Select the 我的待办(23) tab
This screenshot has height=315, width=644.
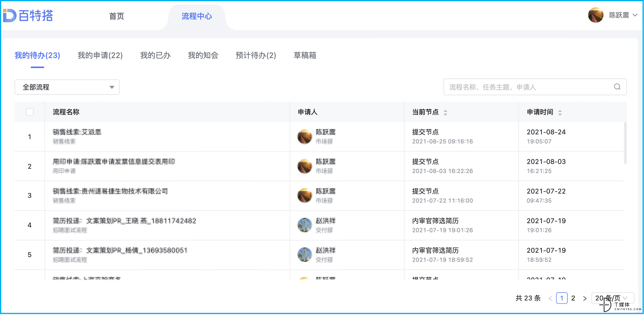(37, 55)
